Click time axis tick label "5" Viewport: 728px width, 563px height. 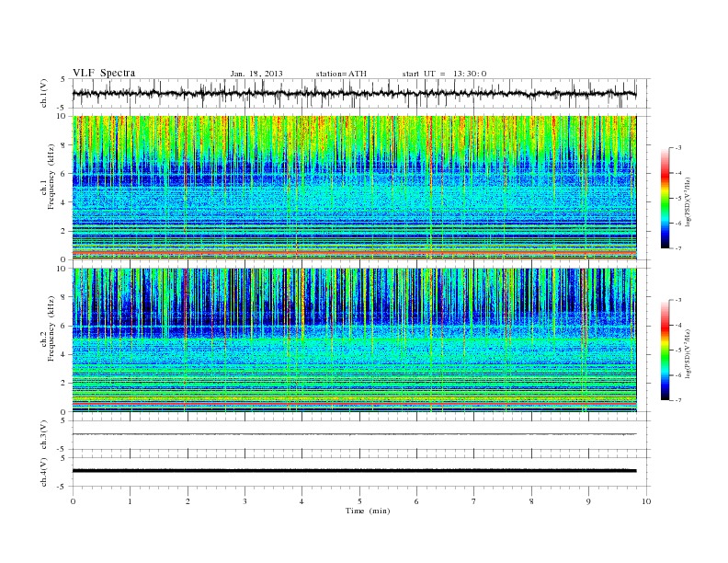[x=359, y=501]
